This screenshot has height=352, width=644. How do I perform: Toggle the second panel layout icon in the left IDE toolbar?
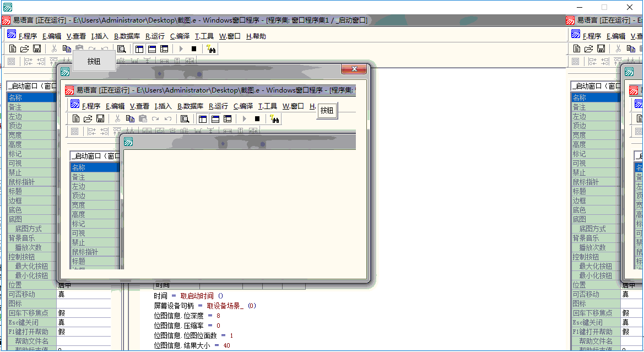click(152, 49)
